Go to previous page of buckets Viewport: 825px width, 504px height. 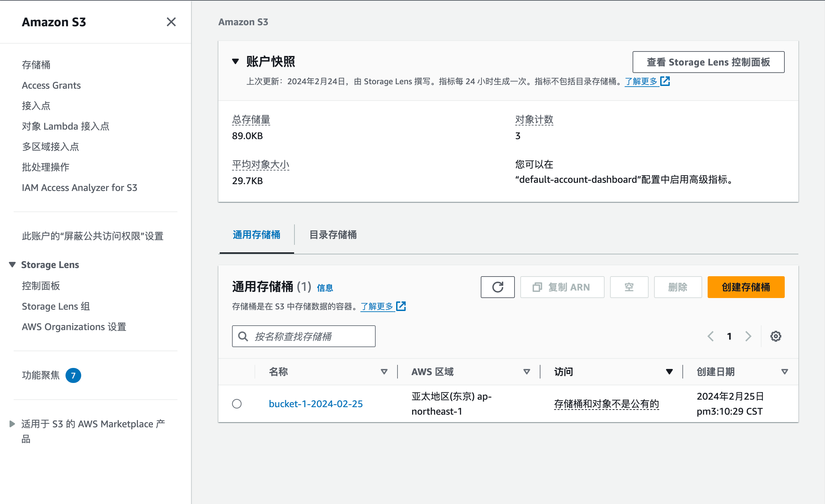tap(711, 336)
